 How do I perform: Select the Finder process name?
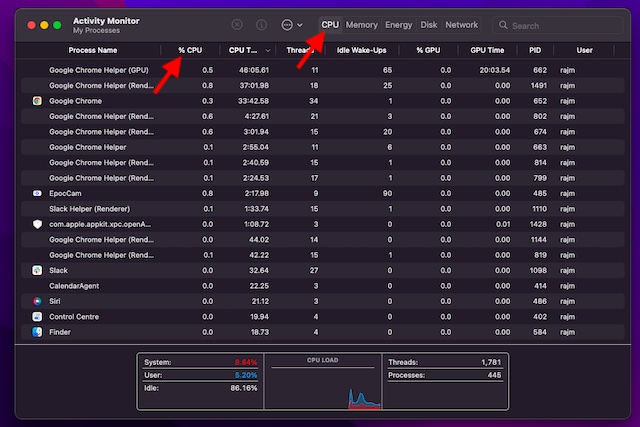[x=60, y=332]
